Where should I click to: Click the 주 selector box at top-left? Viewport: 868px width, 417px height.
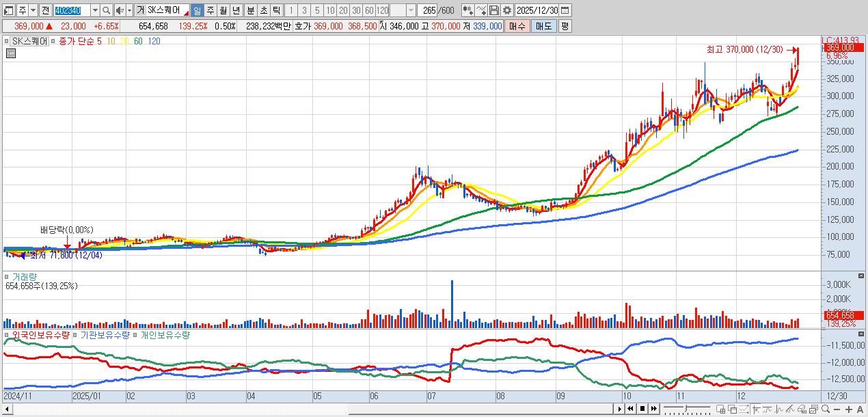22,10
